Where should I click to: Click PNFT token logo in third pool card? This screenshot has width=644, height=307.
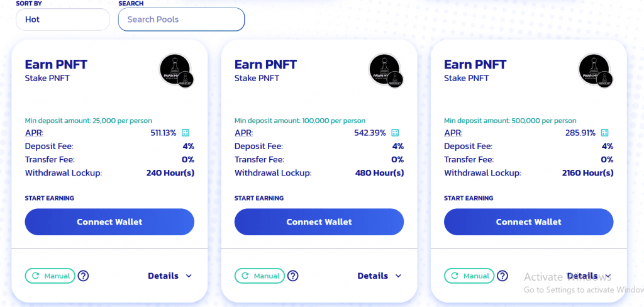click(596, 70)
